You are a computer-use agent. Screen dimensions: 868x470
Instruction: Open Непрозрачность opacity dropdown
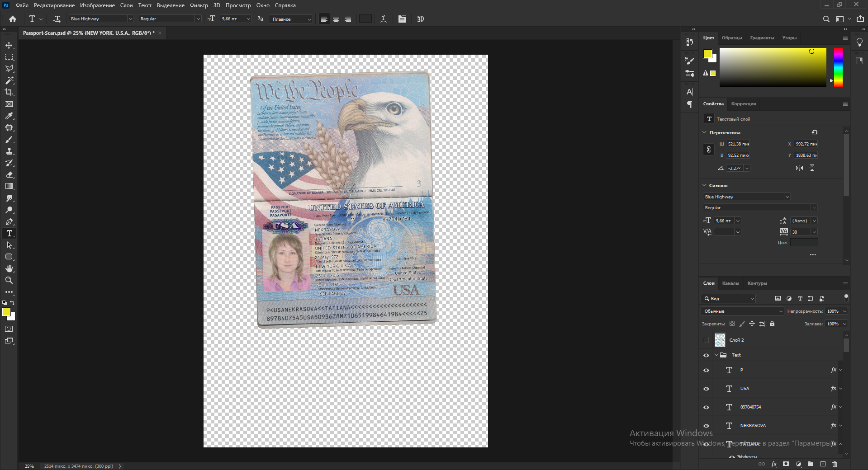coord(844,311)
